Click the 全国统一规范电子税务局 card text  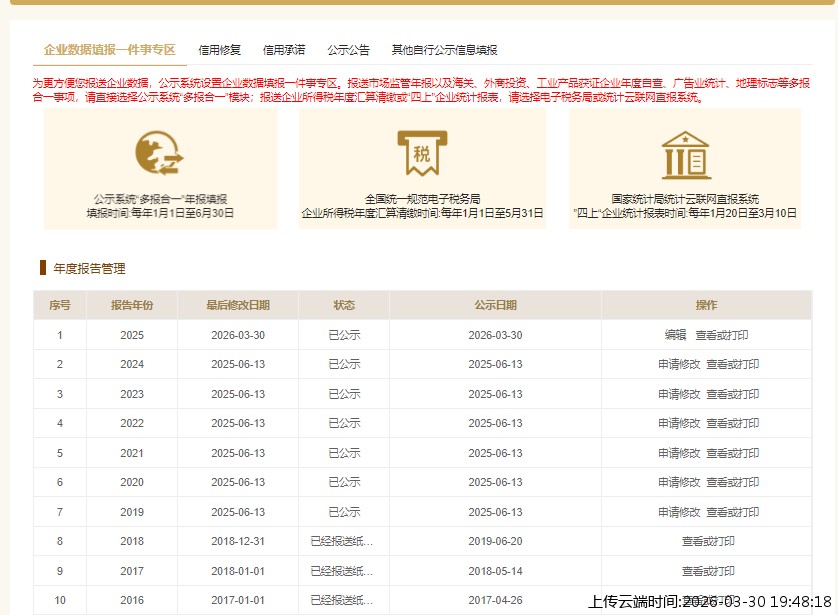[422, 199]
